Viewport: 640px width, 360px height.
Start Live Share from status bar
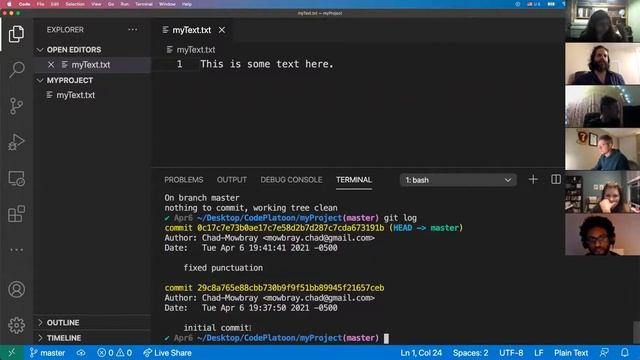[167, 353]
